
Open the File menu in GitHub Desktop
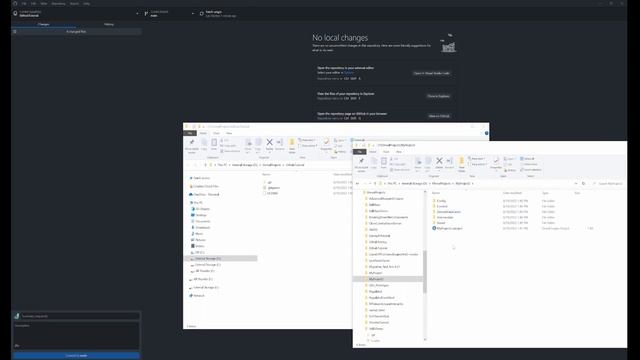(x=24, y=3)
